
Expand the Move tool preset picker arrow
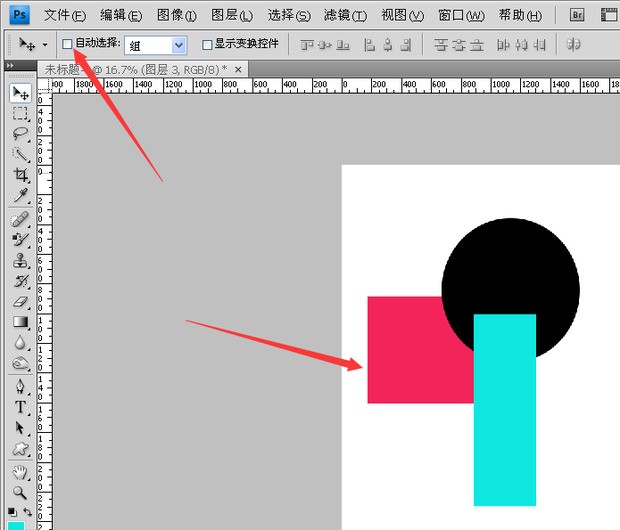click(45, 45)
